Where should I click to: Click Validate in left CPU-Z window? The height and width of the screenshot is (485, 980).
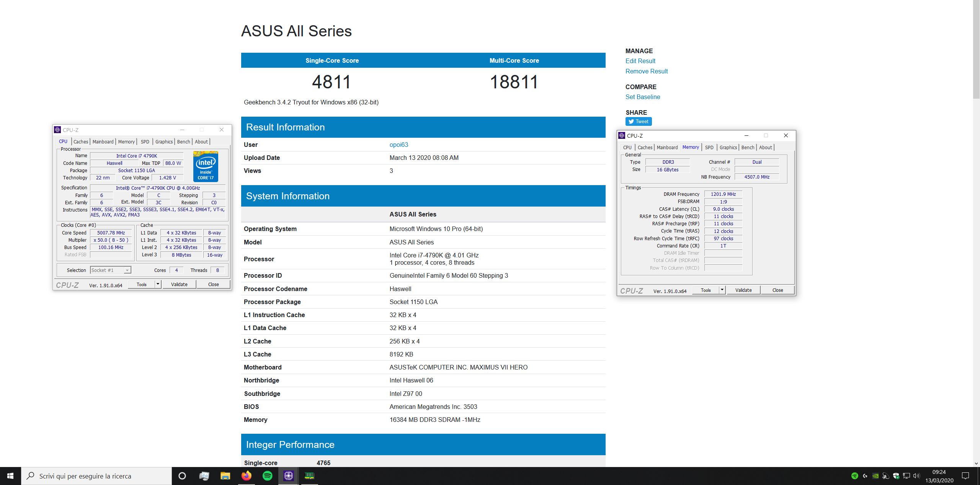pos(179,284)
